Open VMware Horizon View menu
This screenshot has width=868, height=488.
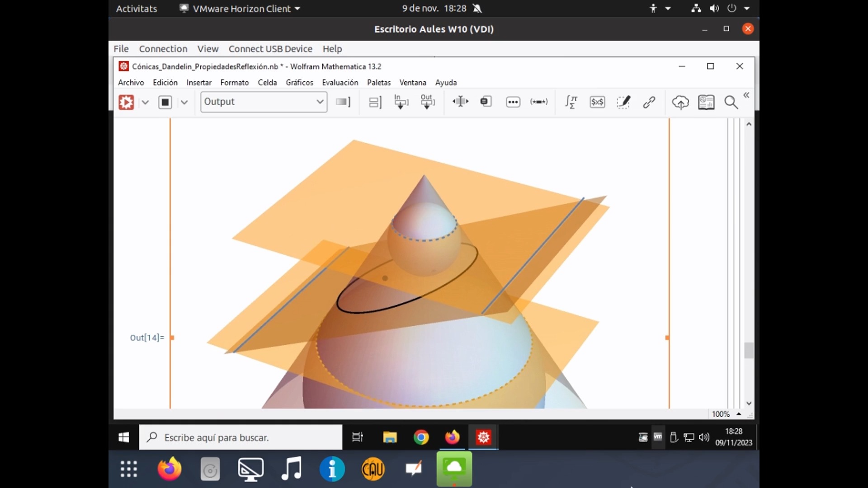point(208,49)
